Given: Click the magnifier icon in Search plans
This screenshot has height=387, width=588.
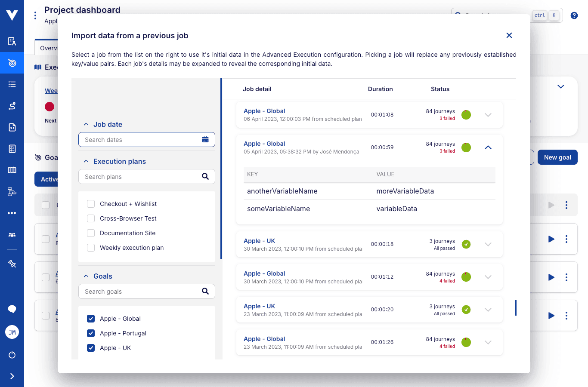Looking at the screenshot, I should tap(205, 176).
